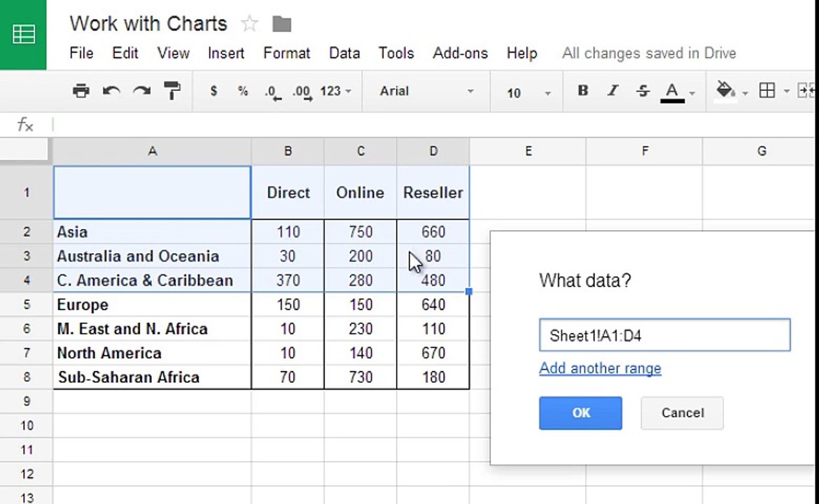Decrease decimal places
This screenshot has width=819, height=504.
pyautogui.click(x=273, y=92)
